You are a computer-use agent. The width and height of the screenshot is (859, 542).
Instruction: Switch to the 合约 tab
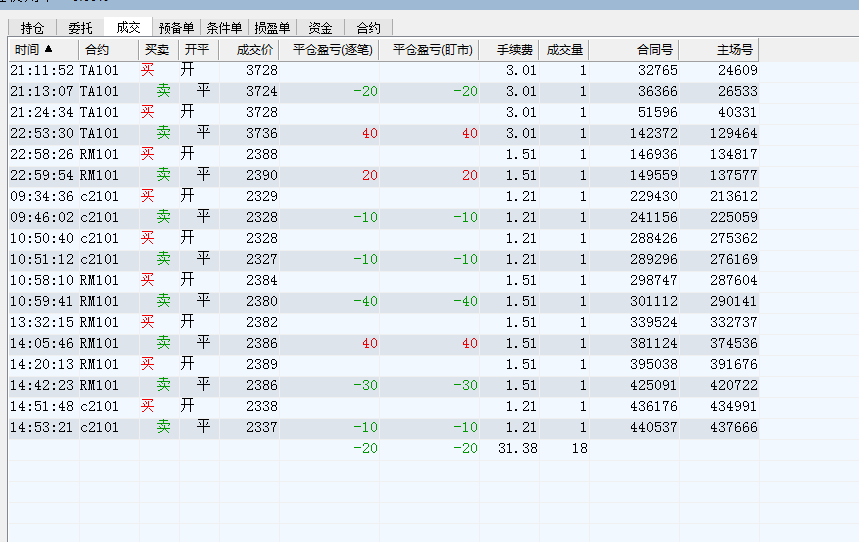368,28
